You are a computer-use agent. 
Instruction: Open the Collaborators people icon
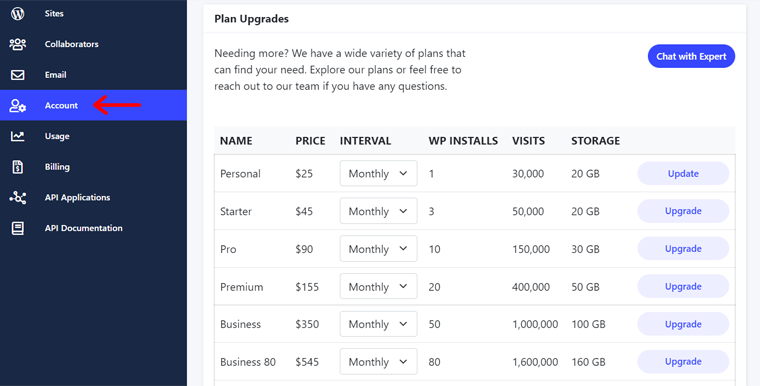pyautogui.click(x=17, y=44)
